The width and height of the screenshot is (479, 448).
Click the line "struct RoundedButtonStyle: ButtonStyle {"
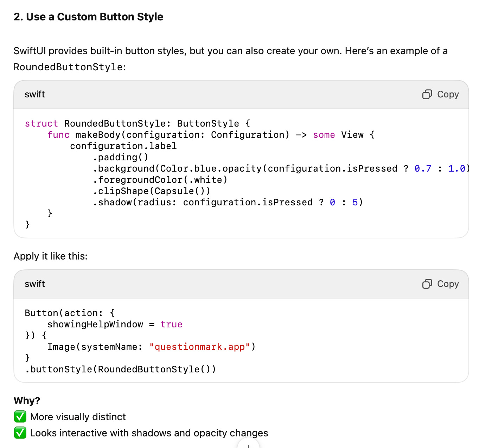coord(138,123)
